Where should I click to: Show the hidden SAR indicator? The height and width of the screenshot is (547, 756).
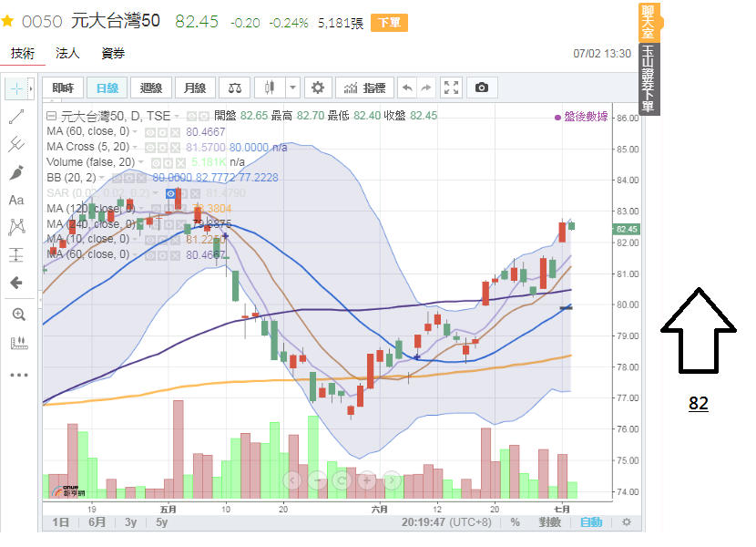coord(170,193)
